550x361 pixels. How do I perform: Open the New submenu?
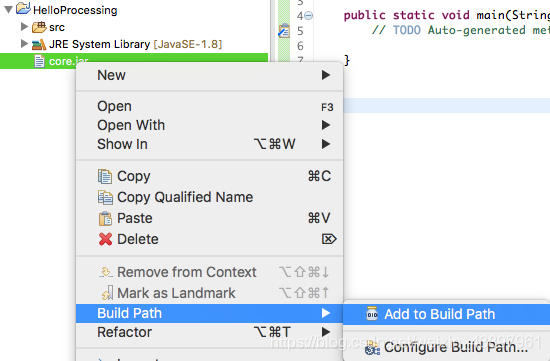(209, 75)
